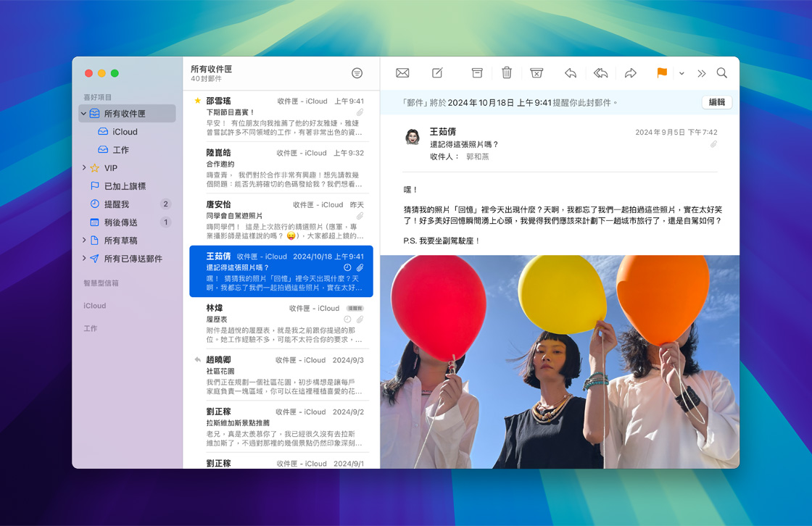Delete the message with trash icon
The width and height of the screenshot is (812, 526).
click(507, 73)
